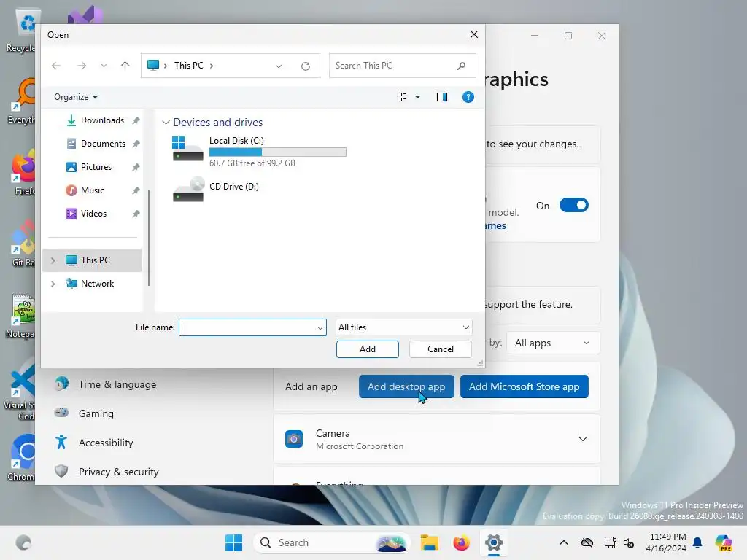Select This PC in the navigation pane

click(93, 260)
